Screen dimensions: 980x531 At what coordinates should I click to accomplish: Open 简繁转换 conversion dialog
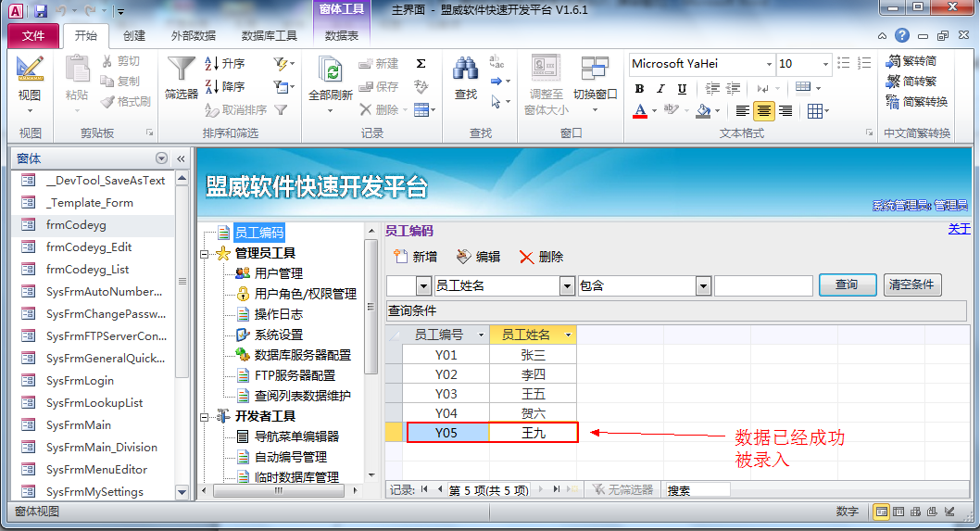917,101
